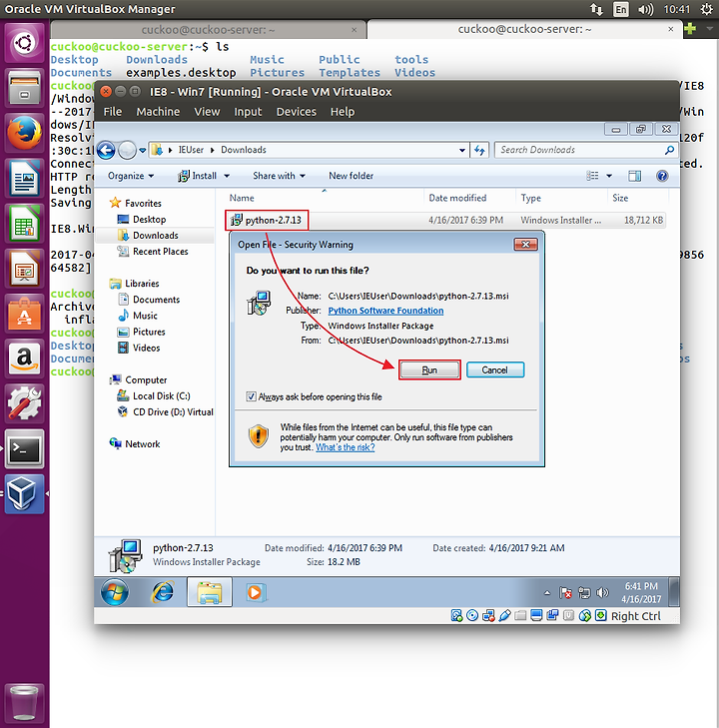This screenshot has height=728, width=719.
Task: Click the VirtualBox optical disk status icon
Action: [x=472, y=615]
